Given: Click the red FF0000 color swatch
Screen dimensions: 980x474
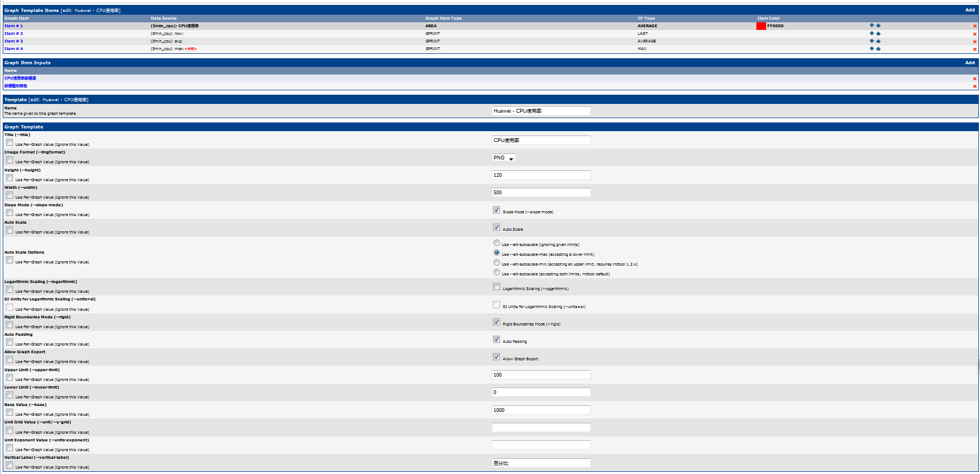Looking at the screenshot, I should point(761,26).
